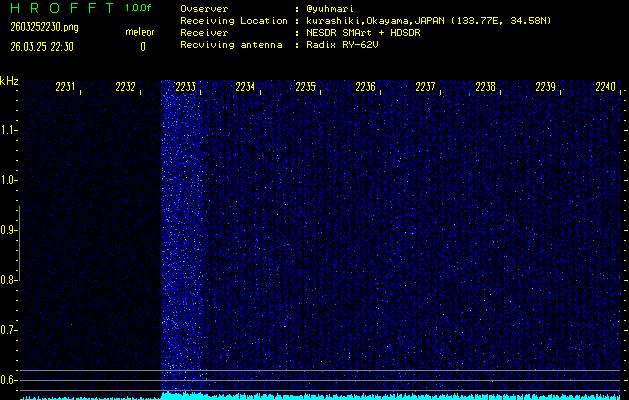Select the 1.1 frequency axis label
The height and width of the screenshot is (400, 629).
[9, 130]
